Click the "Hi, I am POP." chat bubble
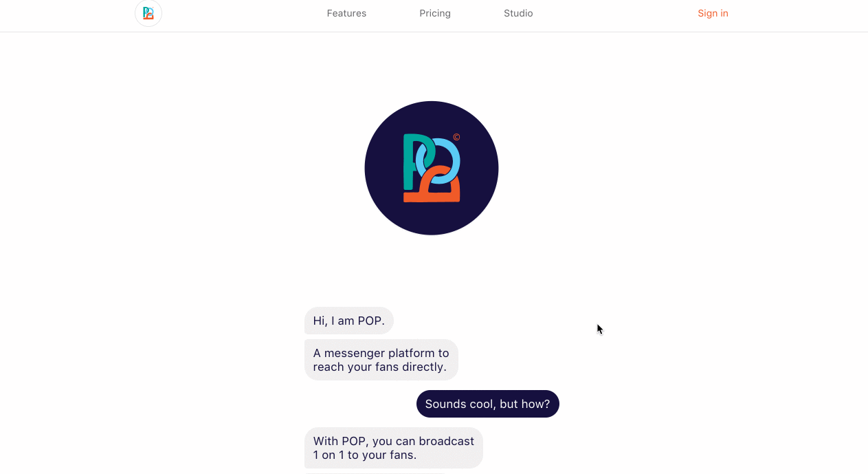Screen dimensions: 868x474 coord(348,321)
